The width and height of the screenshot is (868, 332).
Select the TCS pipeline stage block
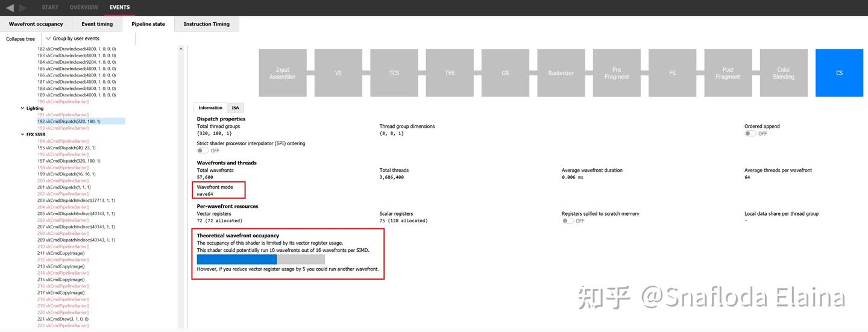pos(394,73)
